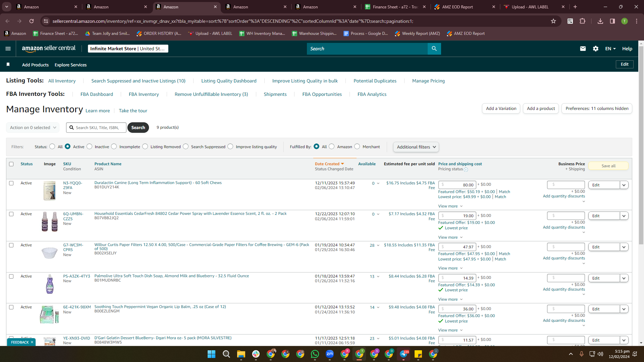
Task: Check the row checkbox for Wilbur Curtis Filters
Action: coord(11,245)
